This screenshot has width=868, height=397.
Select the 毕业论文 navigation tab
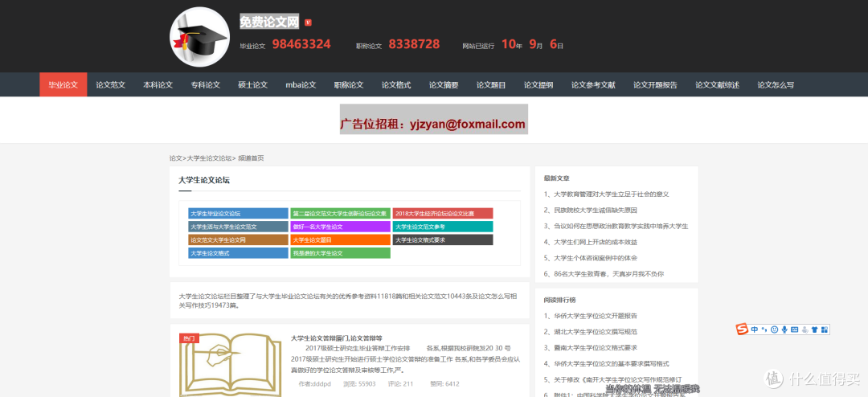(63, 84)
